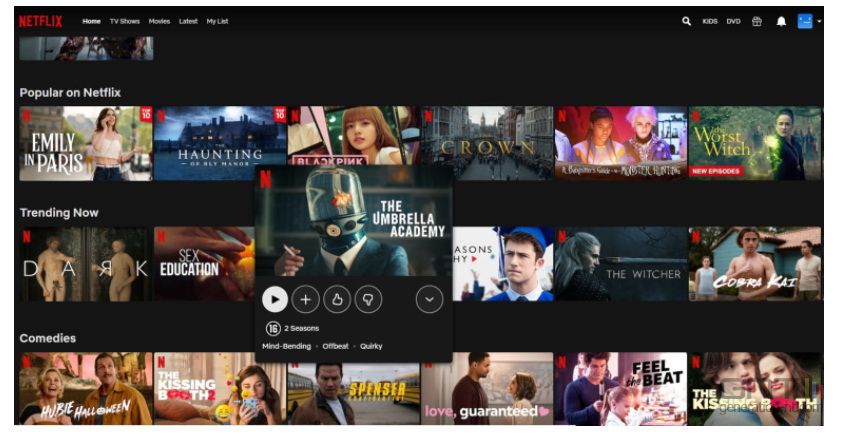Click the Trending Now heading
Screen dimensions: 841x436
[59, 212]
